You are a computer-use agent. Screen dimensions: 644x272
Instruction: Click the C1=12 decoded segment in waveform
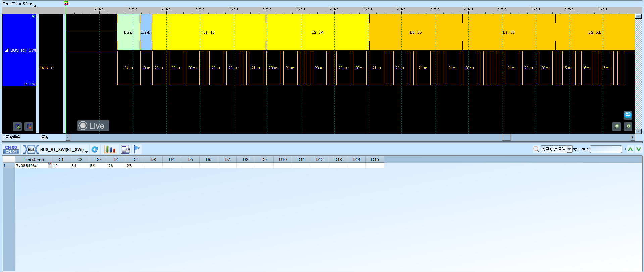coord(209,32)
